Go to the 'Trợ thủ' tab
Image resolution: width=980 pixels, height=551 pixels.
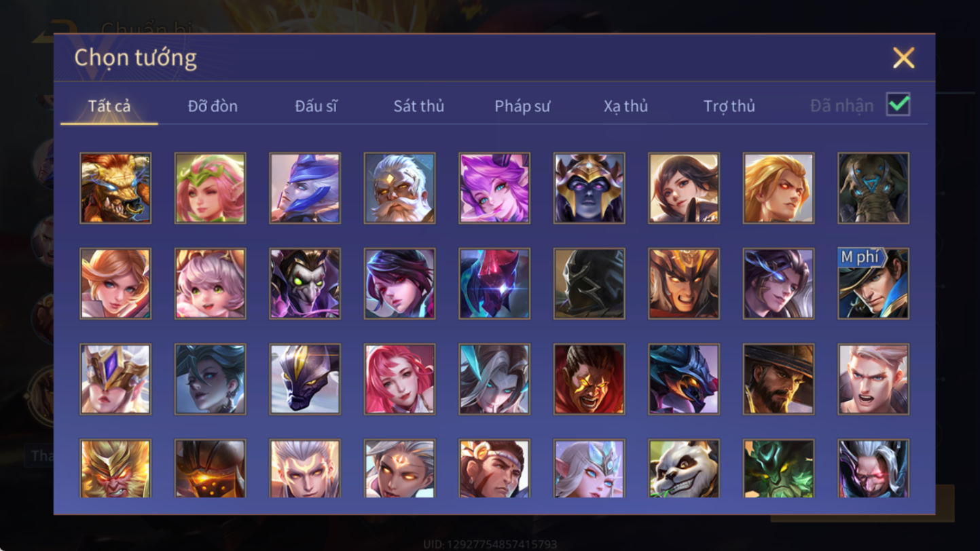pyautogui.click(x=729, y=106)
